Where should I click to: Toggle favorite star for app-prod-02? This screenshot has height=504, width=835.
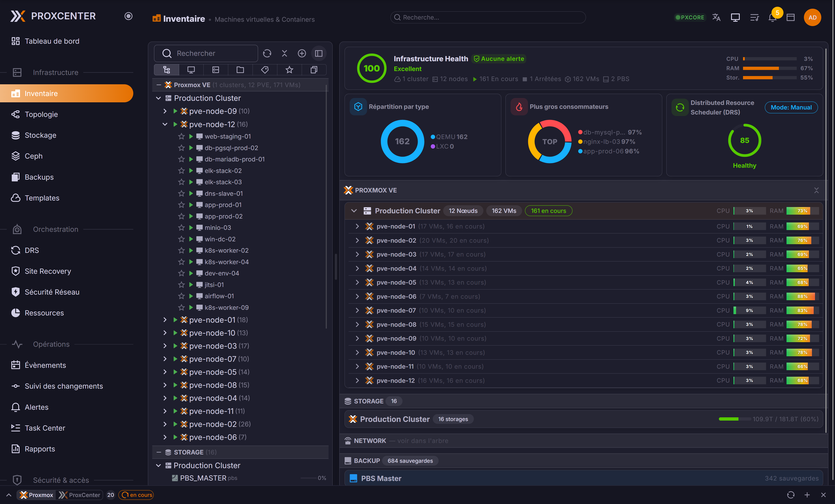181,216
